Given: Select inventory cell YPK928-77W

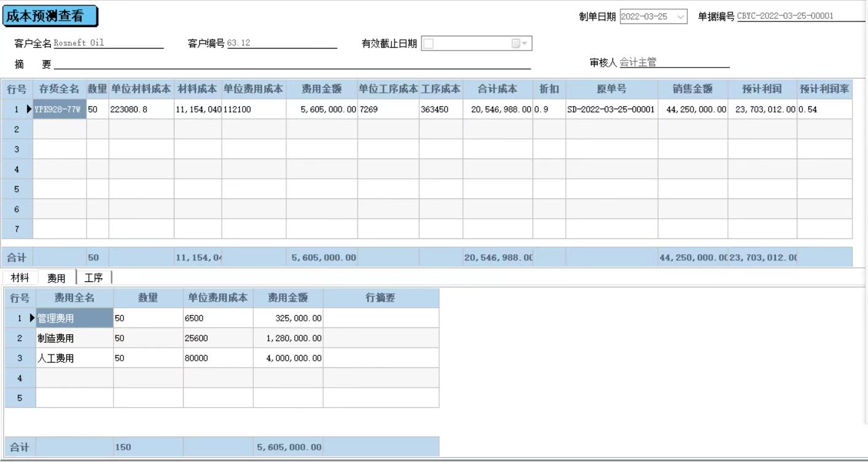Looking at the screenshot, I should click(x=59, y=109).
